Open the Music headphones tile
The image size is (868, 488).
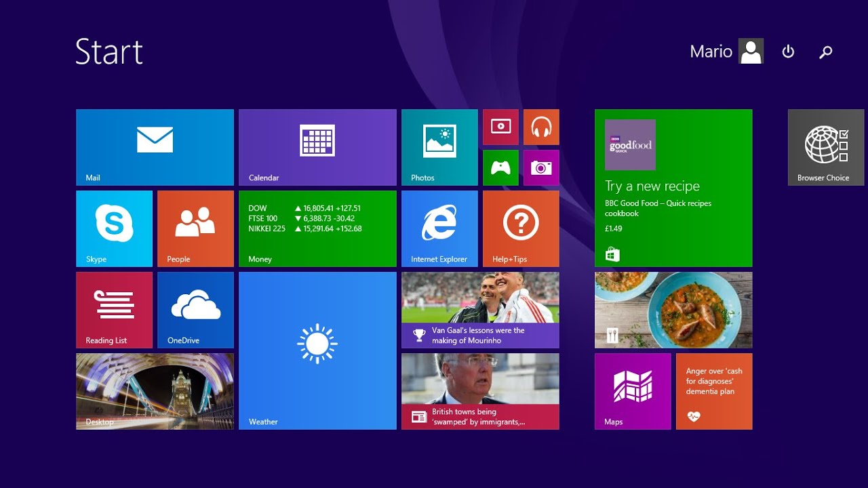tap(541, 127)
